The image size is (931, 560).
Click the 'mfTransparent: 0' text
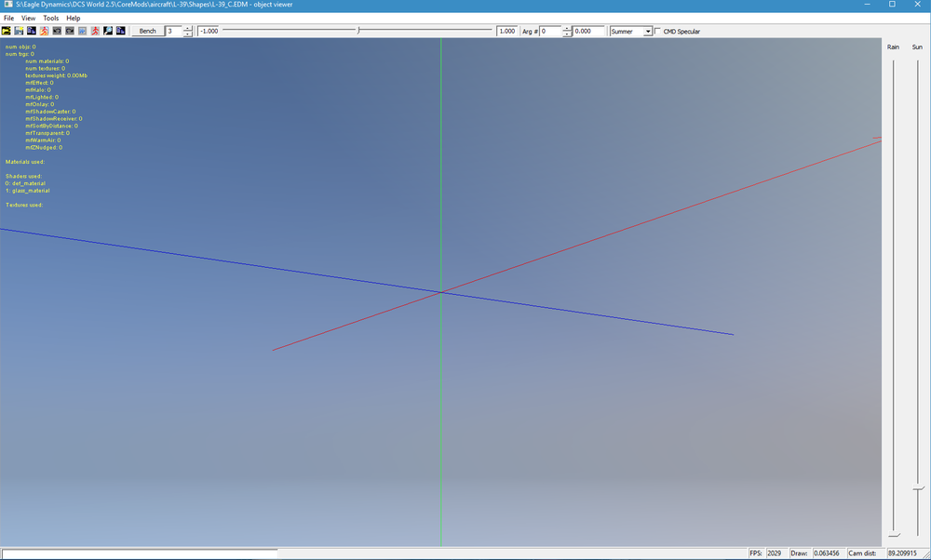pyautogui.click(x=47, y=133)
